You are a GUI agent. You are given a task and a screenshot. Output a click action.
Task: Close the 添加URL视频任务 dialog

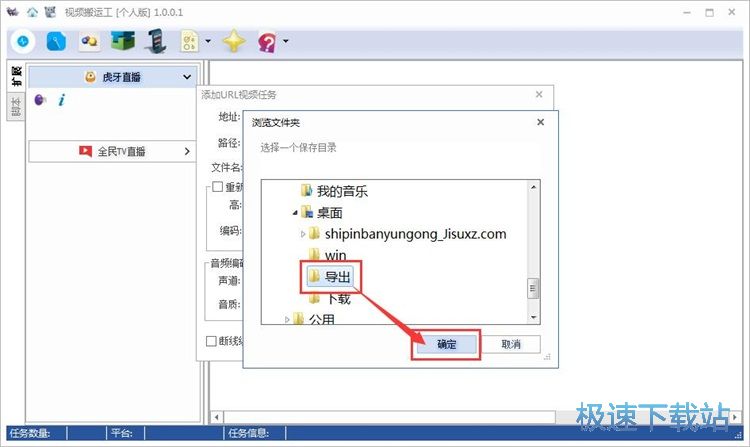539,94
